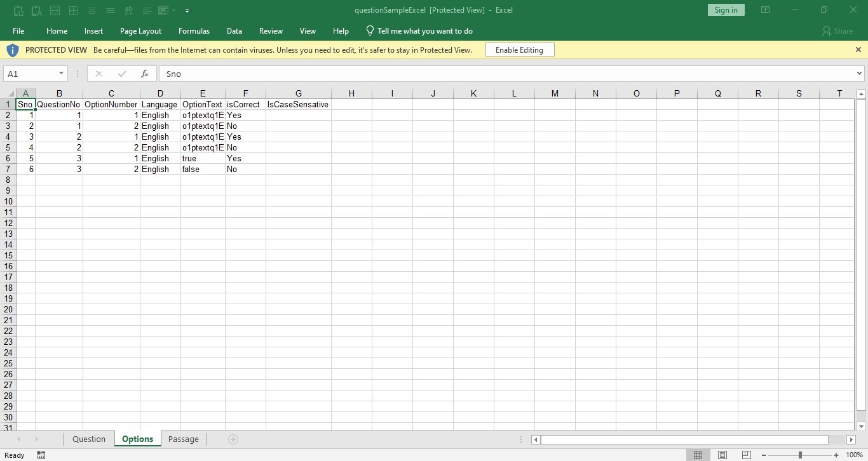Dismiss the Protected View message bar
Screen dimensions: 868x461
point(858,50)
